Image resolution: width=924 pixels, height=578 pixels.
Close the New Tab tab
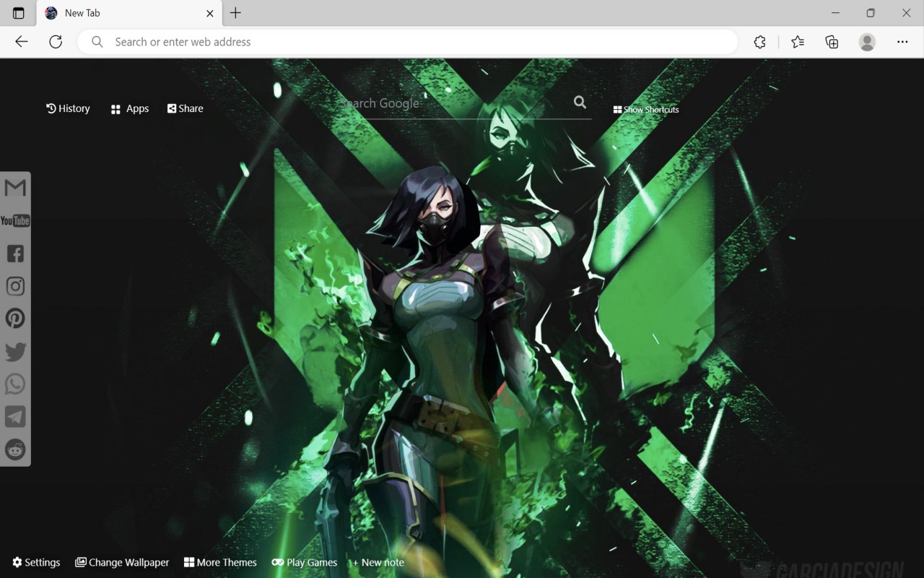(x=210, y=13)
